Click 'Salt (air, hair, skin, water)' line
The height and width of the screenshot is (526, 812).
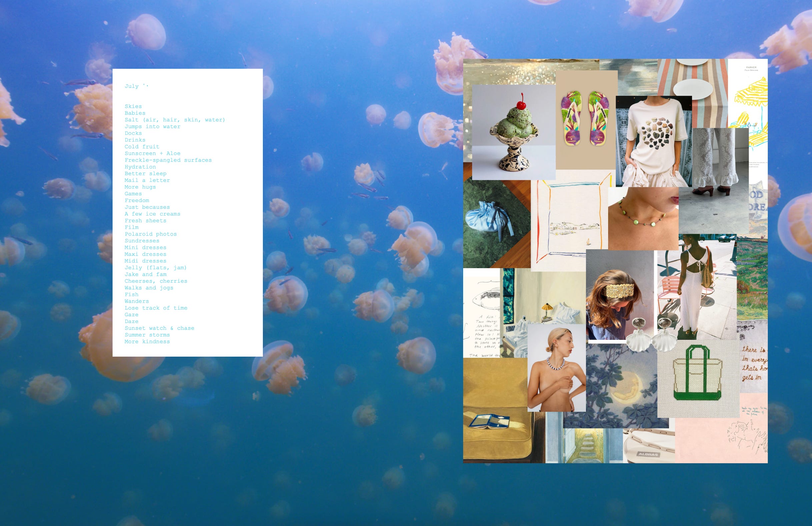pyautogui.click(x=175, y=120)
